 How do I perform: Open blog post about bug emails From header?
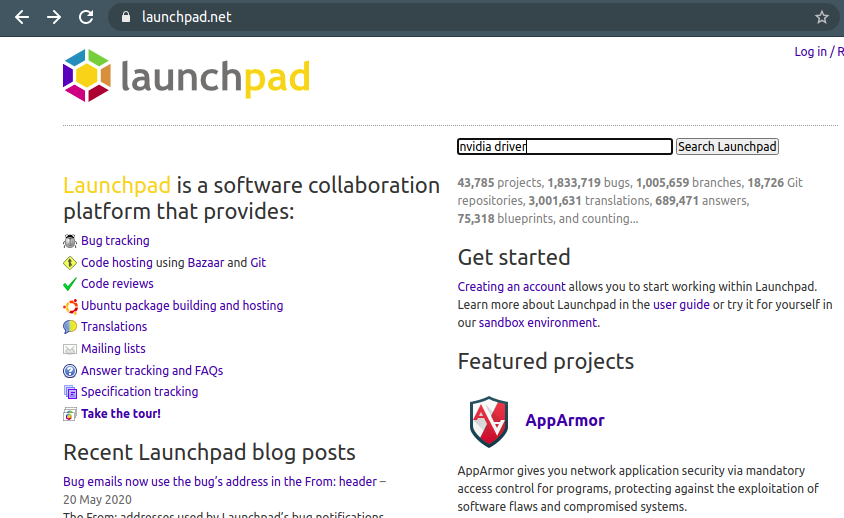[x=220, y=481]
